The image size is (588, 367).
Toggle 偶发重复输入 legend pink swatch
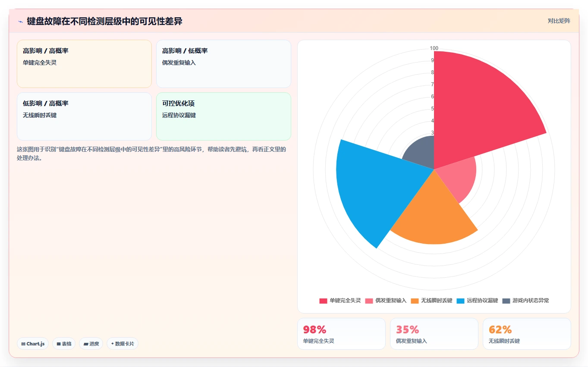click(369, 301)
